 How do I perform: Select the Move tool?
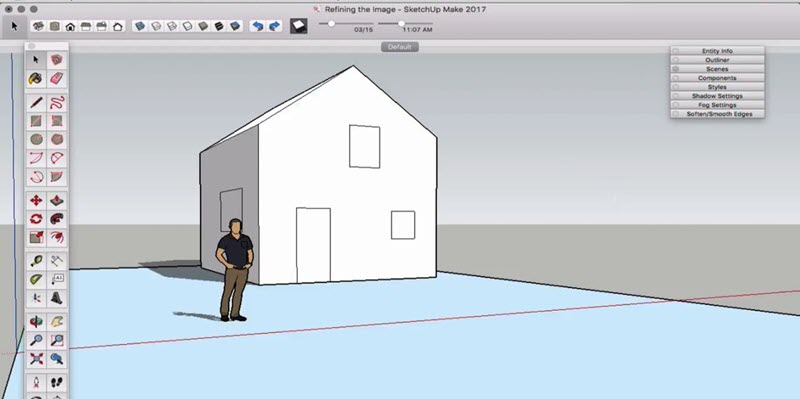[36, 200]
